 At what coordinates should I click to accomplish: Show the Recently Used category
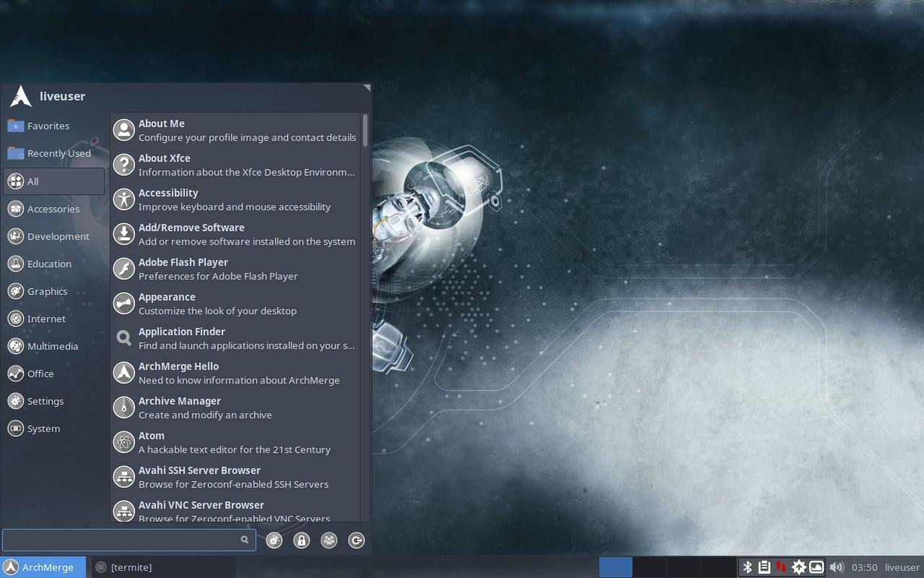click(x=54, y=153)
